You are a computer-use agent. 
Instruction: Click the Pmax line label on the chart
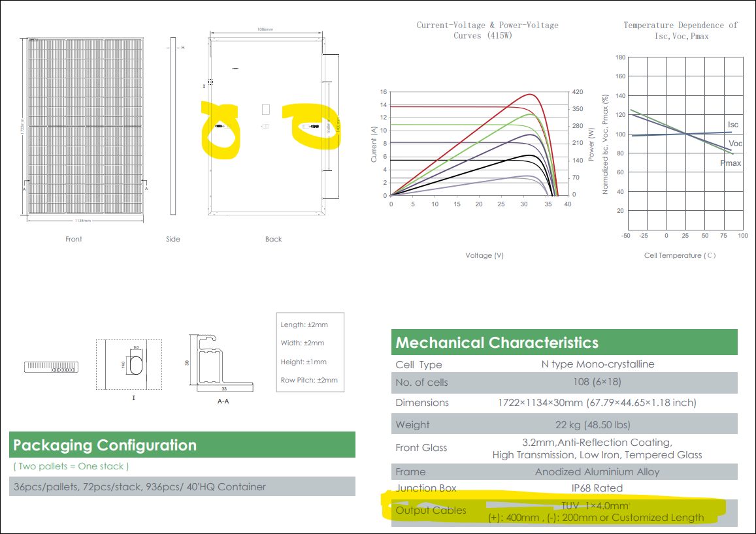pos(731,163)
